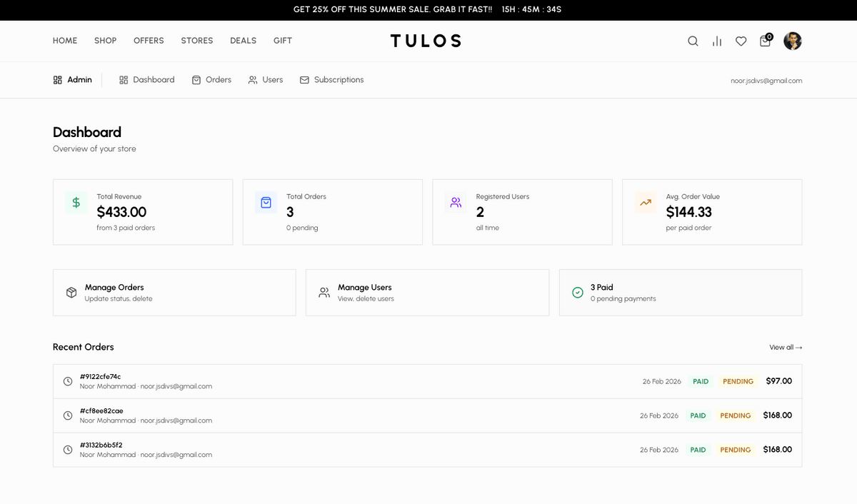Image resolution: width=857 pixels, height=504 pixels.
Task: Open the Subscriptions admin tab
Action: click(x=331, y=80)
